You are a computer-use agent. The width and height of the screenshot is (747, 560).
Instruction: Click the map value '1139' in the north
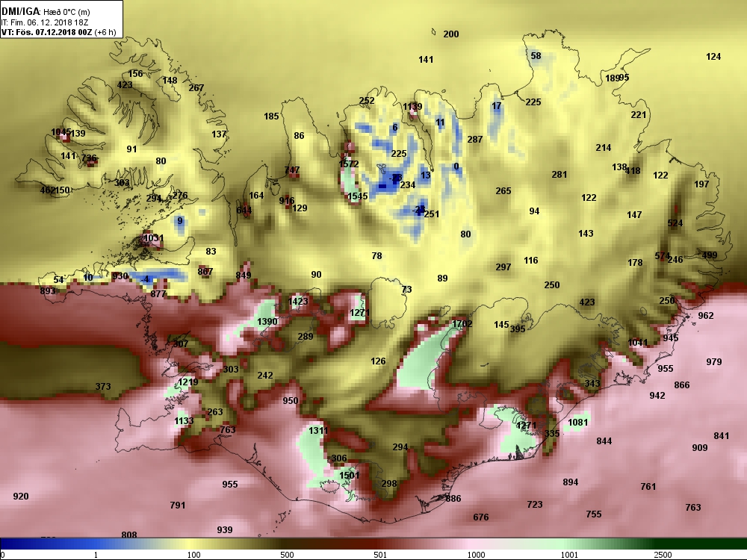coord(412,107)
